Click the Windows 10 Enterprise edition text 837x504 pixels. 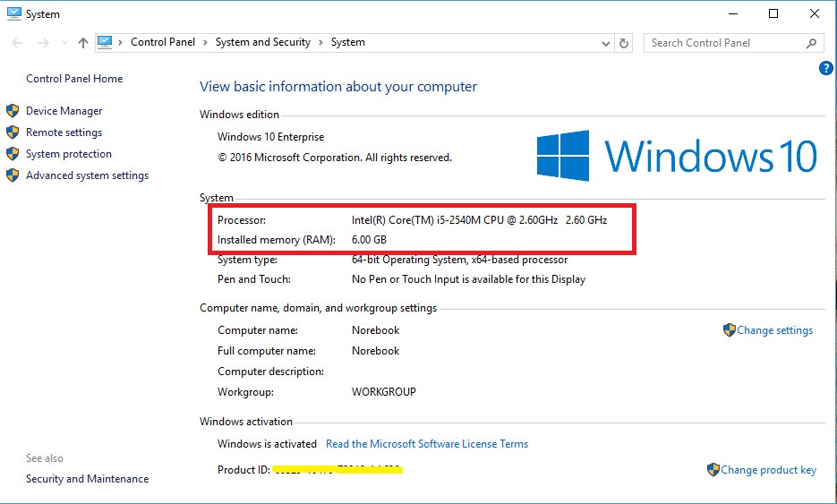270,137
